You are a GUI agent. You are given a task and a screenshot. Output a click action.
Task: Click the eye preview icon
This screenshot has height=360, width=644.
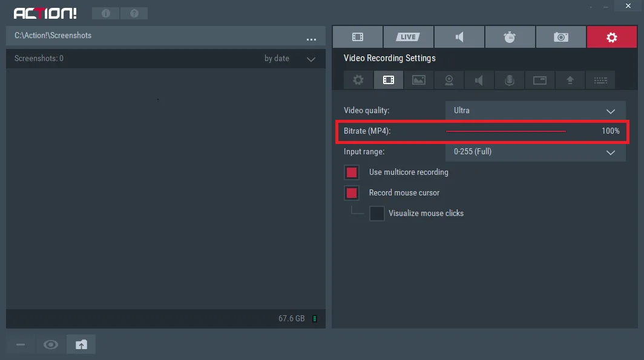51,344
